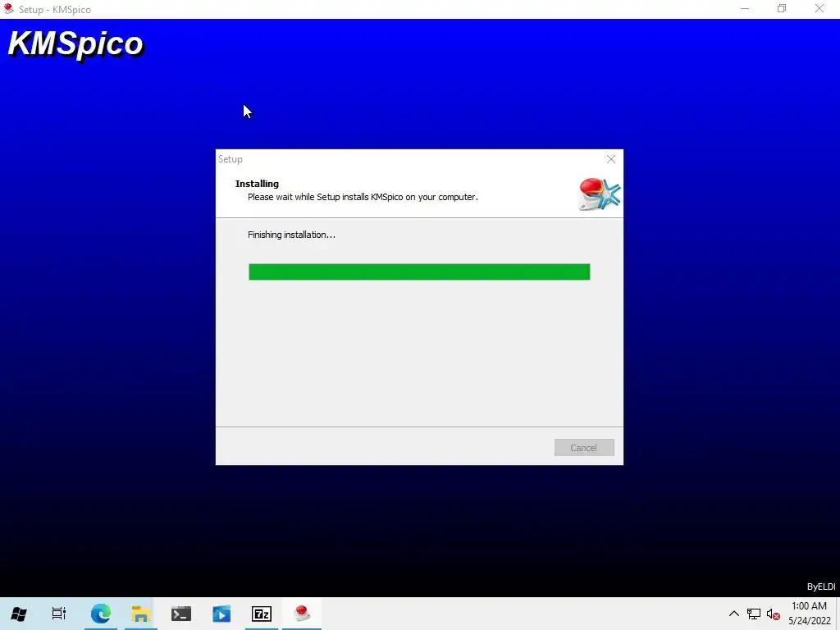Image resolution: width=840 pixels, height=630 pixels.
Task: Open Task View on the taskbar
Action: point(59,614)
